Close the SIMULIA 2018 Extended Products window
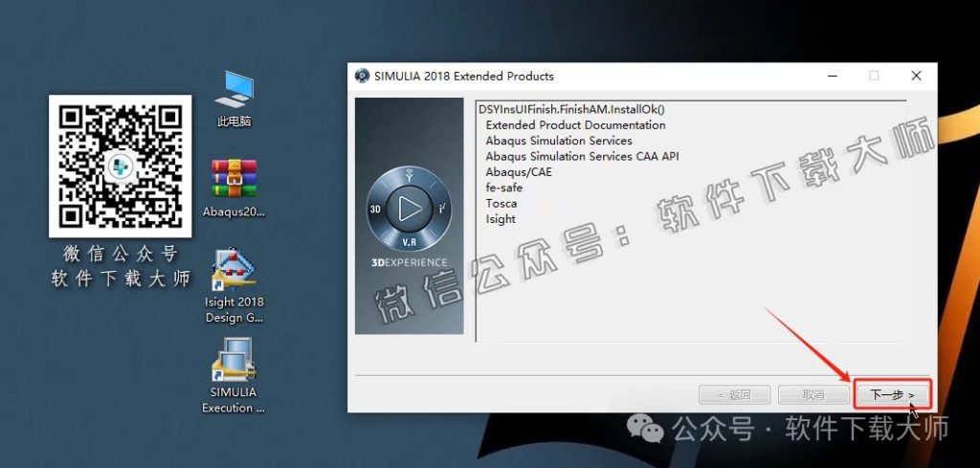The height and width of the screenshot is (468, 980). point(916,76)
